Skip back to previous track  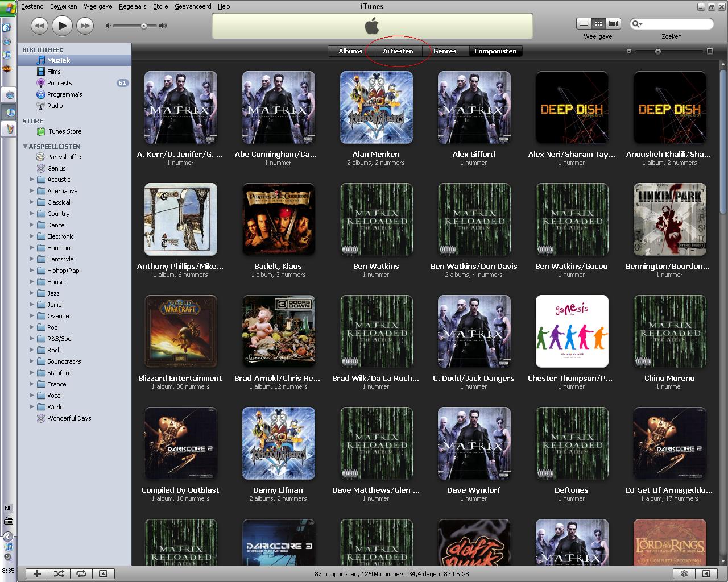click(39, 26)
